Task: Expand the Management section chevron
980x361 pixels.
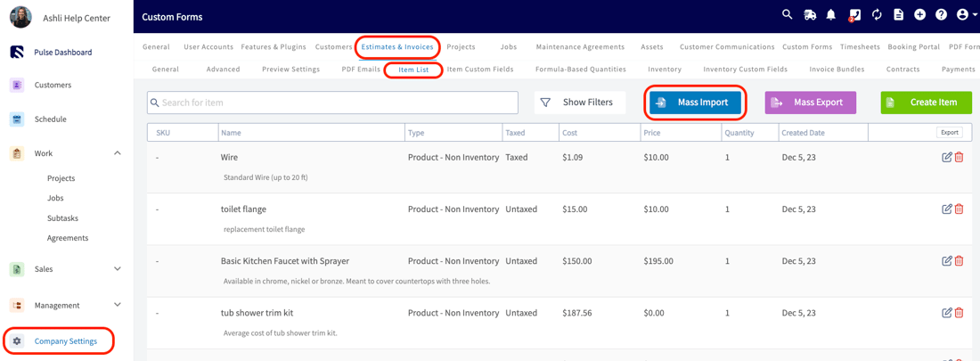Action: [118, 306]
